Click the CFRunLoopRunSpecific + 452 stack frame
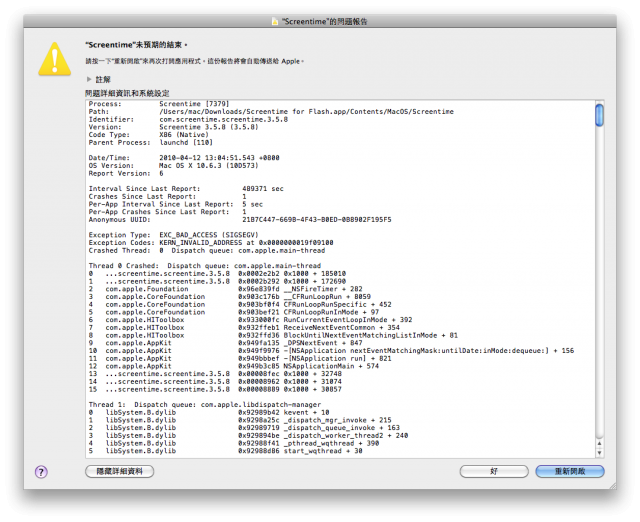Viewport: 640px width, 522px height. (x=240, y=304)
